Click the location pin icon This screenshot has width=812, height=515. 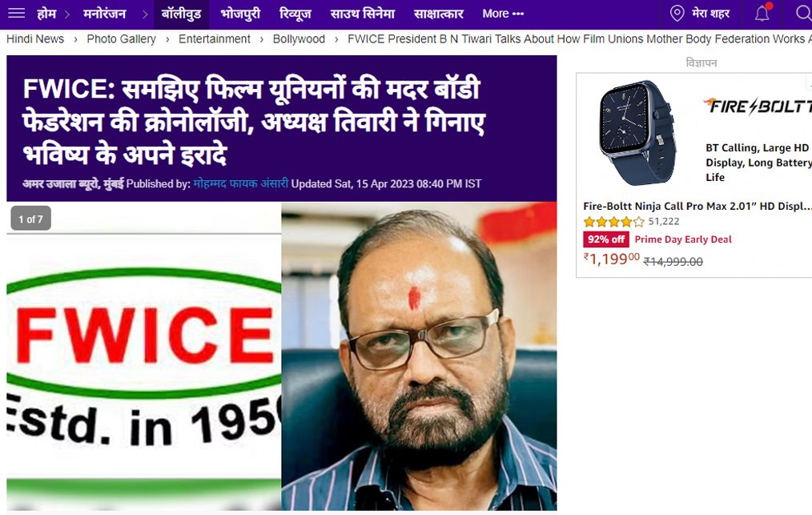(677, 14)
